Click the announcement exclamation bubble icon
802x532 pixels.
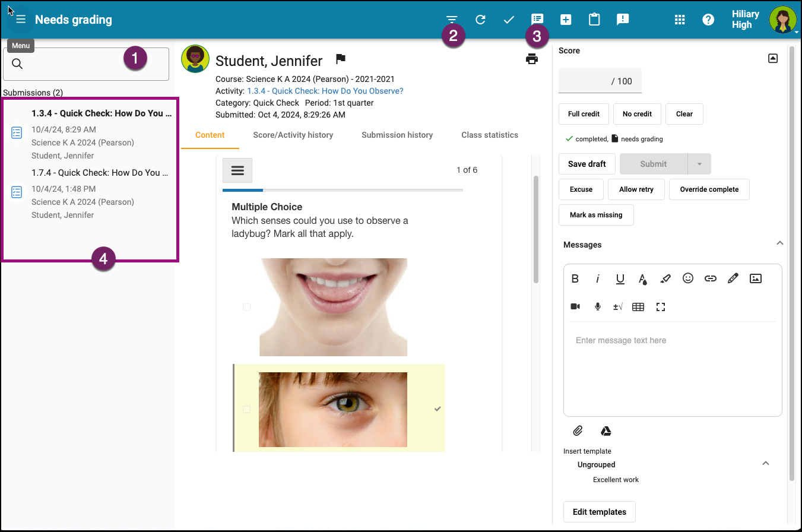(x=623, y=20)
